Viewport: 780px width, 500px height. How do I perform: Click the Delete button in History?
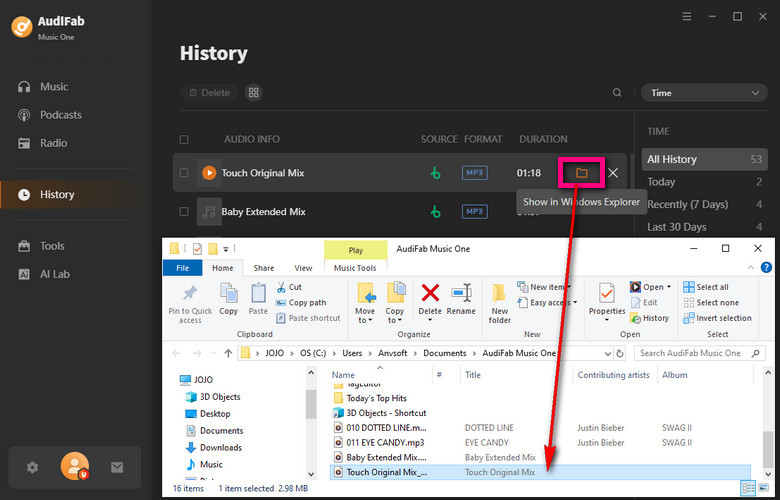click(209, 93)
